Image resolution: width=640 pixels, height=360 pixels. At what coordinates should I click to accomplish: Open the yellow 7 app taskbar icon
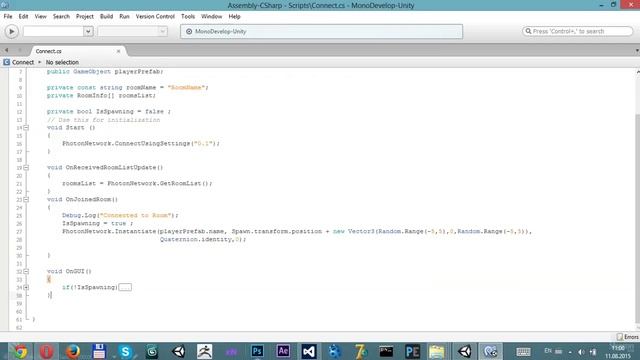coord(361,351)
